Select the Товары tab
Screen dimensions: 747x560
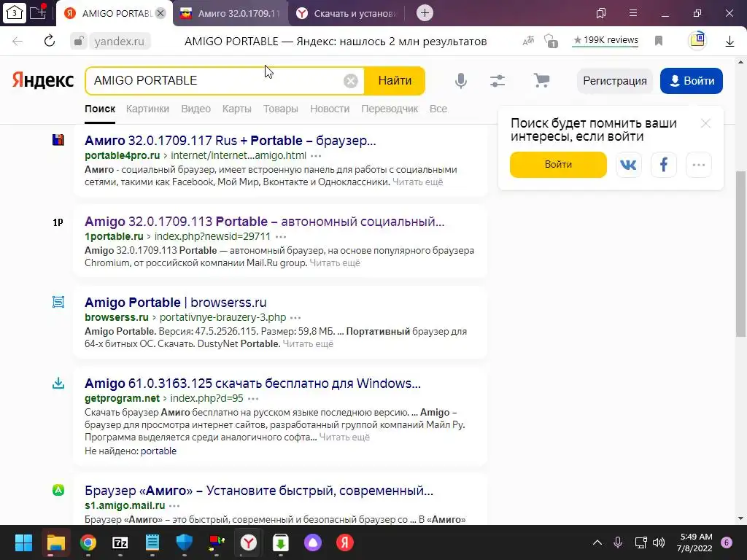click(281, 109)
